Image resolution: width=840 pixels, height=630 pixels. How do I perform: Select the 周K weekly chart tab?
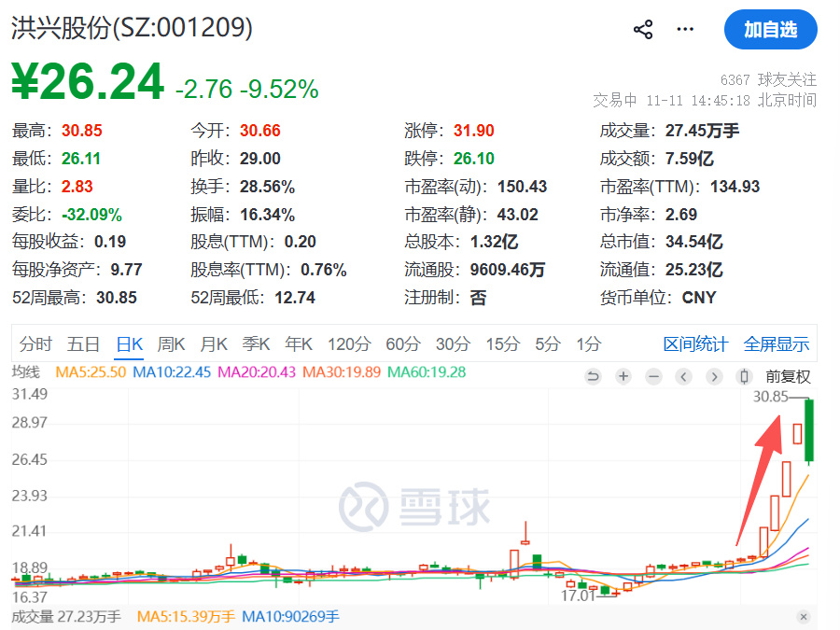click(x=172, y=344)
